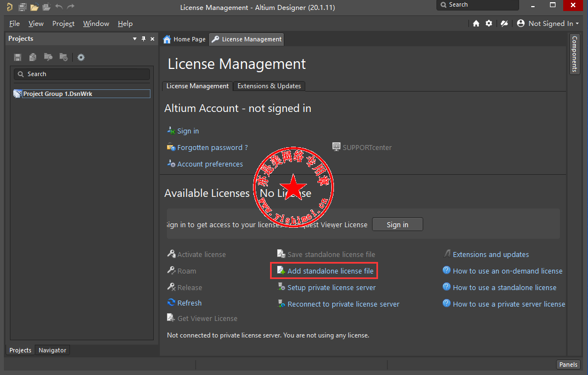Viewport: 588px width, 375px height.
Task: Pin the Projects panel with the pushpin icon
Action: pyautogui.click(x=143, y=39)
